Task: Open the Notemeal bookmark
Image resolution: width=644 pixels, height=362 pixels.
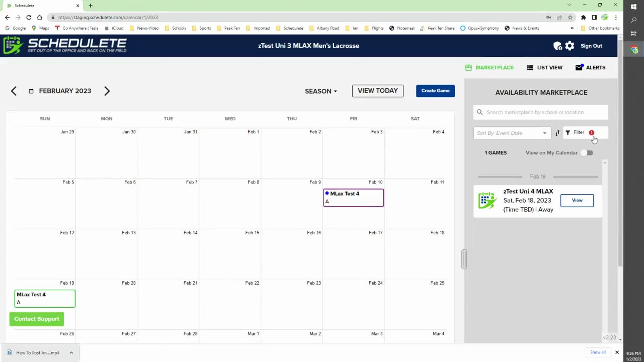Action: (402, 28)
